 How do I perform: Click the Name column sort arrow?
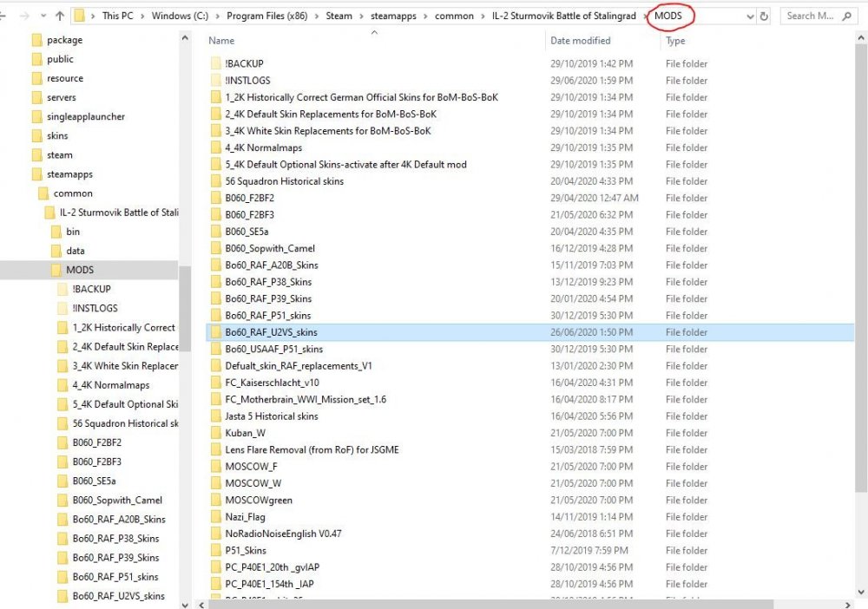pyautogui.click(x=373, y=31)
